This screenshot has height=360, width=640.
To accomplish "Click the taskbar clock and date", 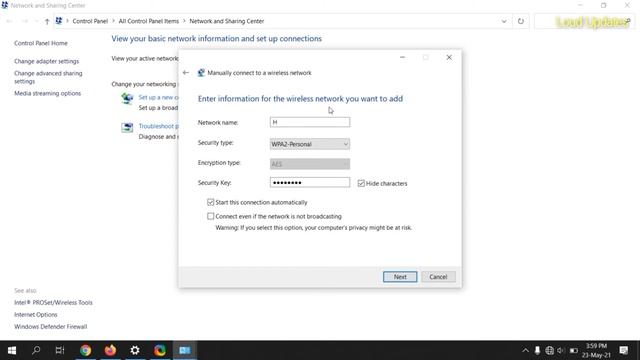I will 596,350.
